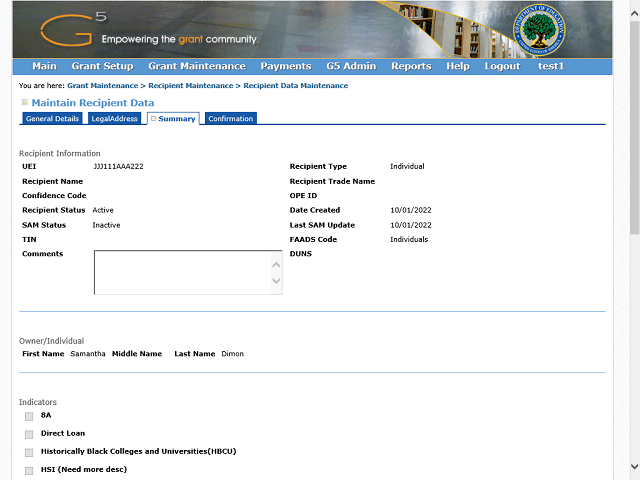Viewport: 640px width, 480px height.
Task: Click the OPE ID label
Action: pos(303,196)
